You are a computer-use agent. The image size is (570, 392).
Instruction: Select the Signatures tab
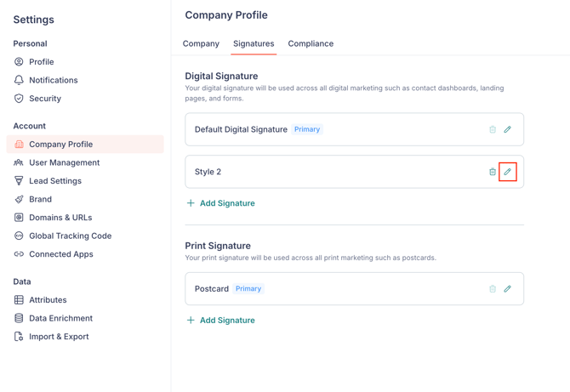pyautogui.click(x=254, y=43)
